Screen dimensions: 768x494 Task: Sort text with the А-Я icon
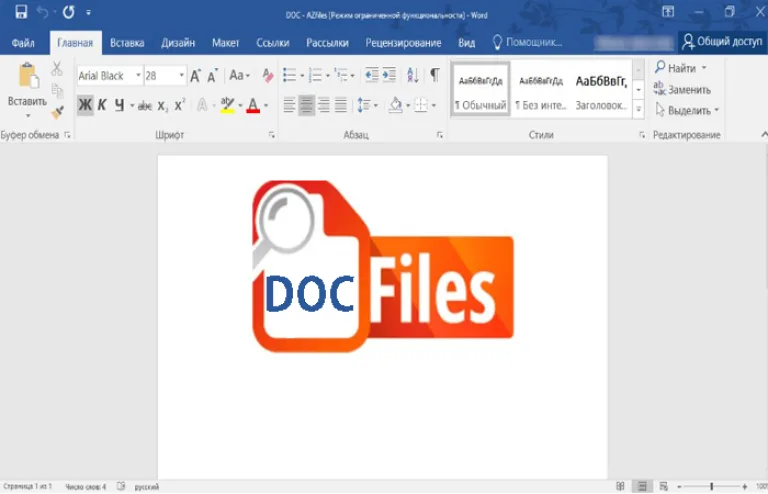[413, 75]
